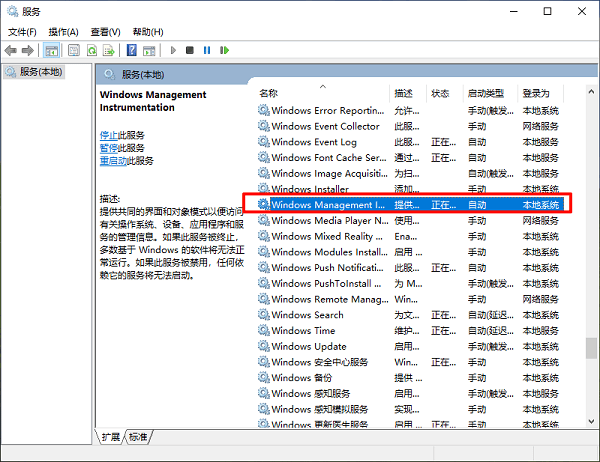
Task: Open the 操作(A) menu
Action: pyautogui.click(x=64, y=32)
